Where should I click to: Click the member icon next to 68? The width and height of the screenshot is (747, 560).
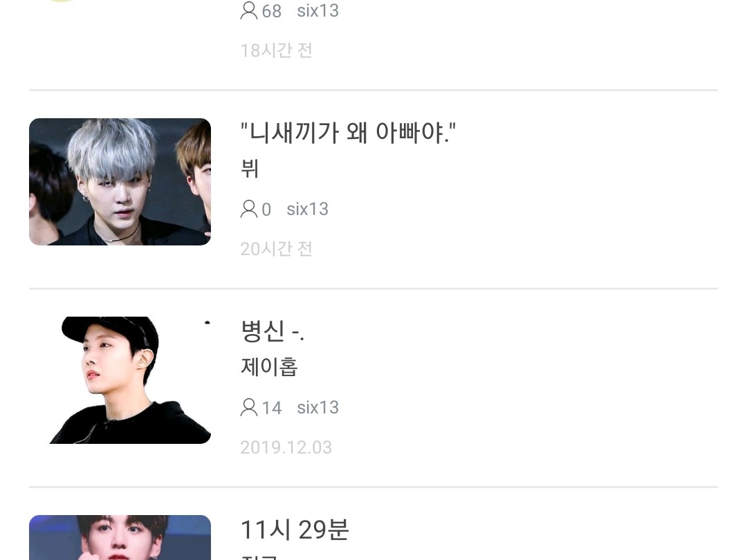point(249,10)
